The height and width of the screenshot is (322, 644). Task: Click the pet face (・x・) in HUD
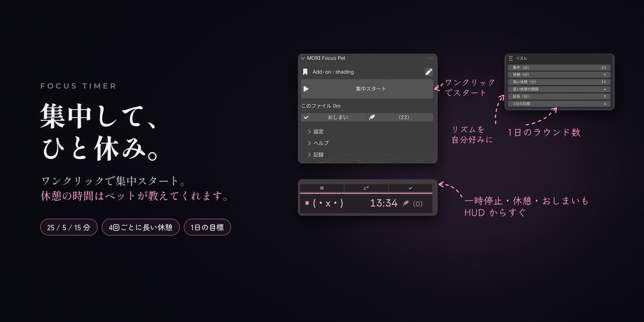tap(328, 203)
